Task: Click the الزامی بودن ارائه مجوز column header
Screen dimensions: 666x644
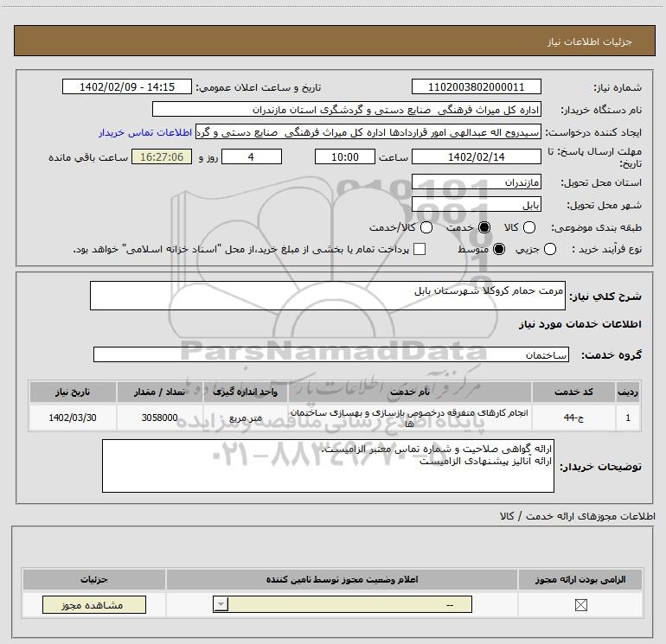Action: tap(580, 579)
